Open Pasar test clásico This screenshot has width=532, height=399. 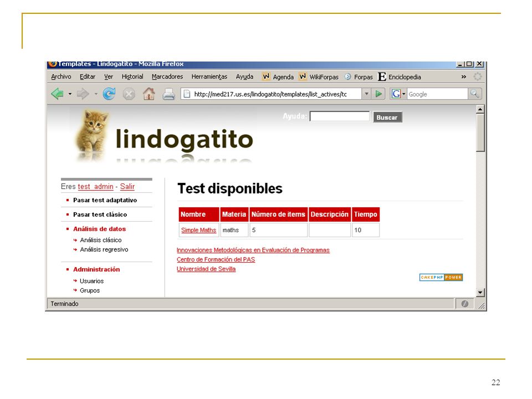(100, 214)
